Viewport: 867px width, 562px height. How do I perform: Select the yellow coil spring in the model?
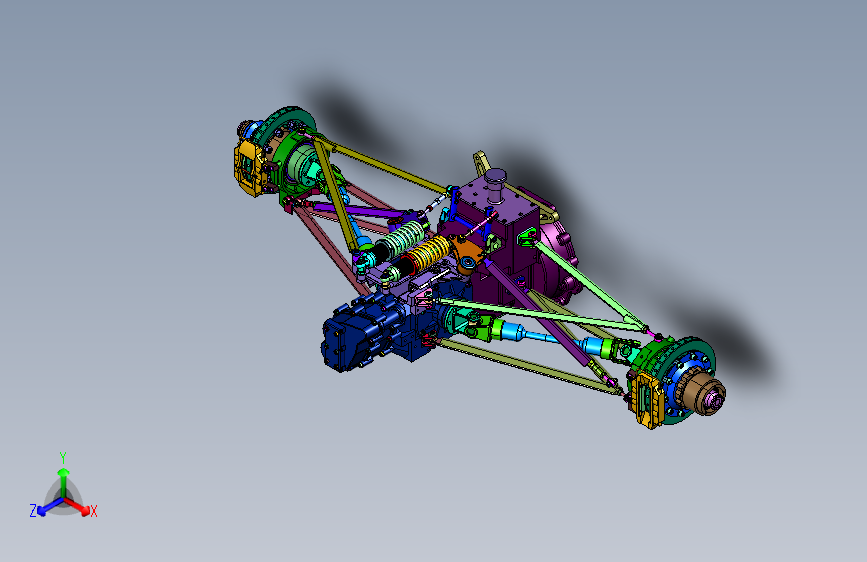pos(432,252)
